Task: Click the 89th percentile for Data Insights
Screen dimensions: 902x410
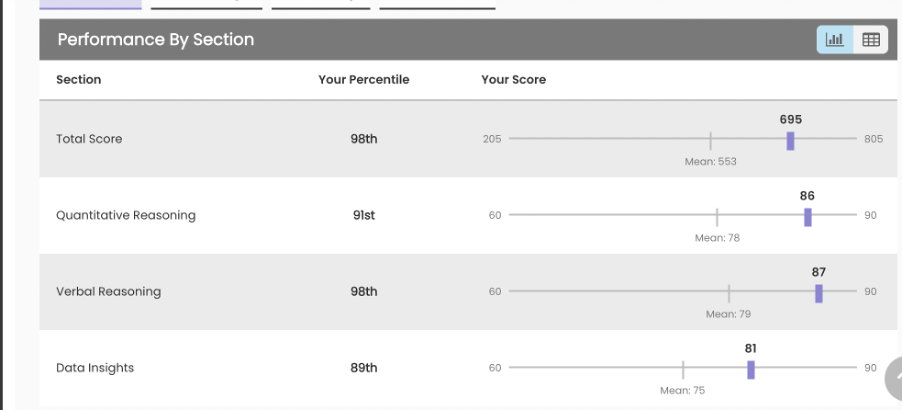Action: [x=364, y=368]
